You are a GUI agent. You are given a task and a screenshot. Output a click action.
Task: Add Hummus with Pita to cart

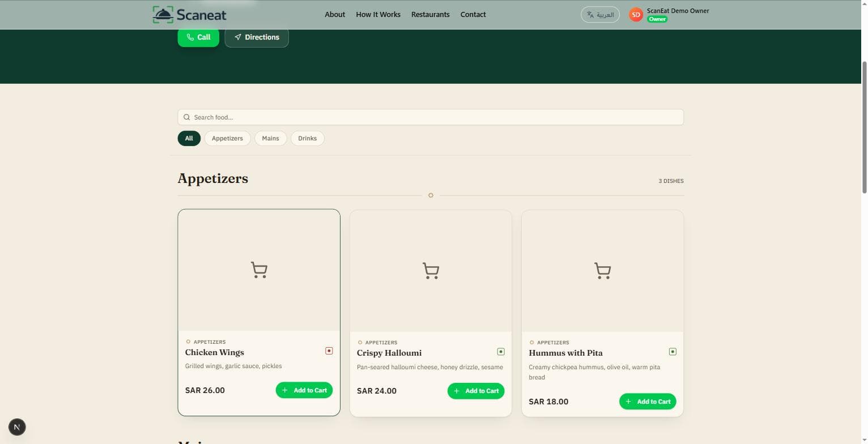point(648,402)
